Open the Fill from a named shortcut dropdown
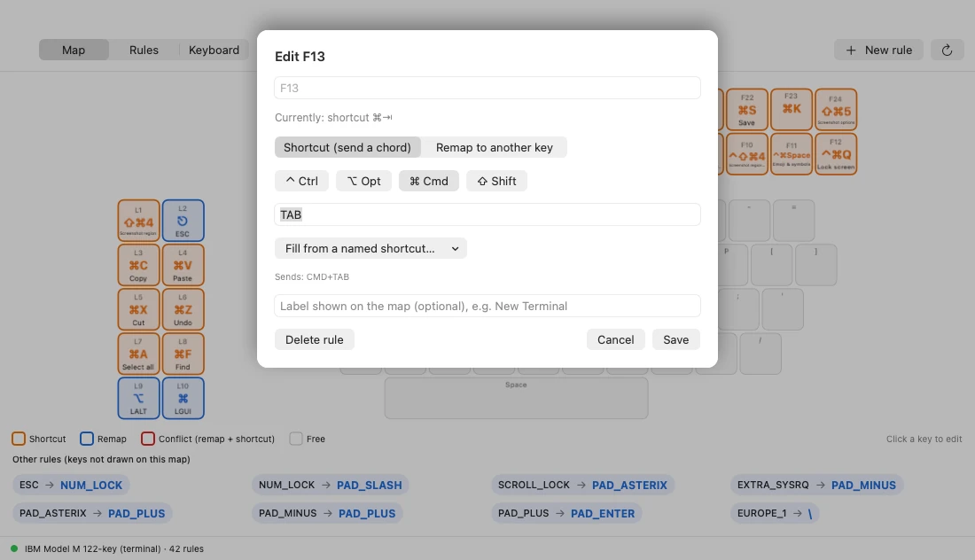 [x=370, y=249]
